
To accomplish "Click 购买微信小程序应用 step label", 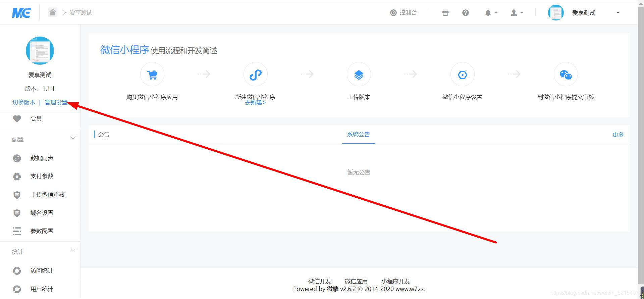I will (x=152, y=97).
